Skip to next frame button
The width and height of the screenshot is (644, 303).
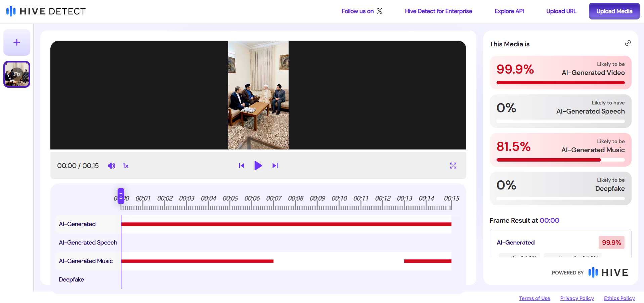275,166
